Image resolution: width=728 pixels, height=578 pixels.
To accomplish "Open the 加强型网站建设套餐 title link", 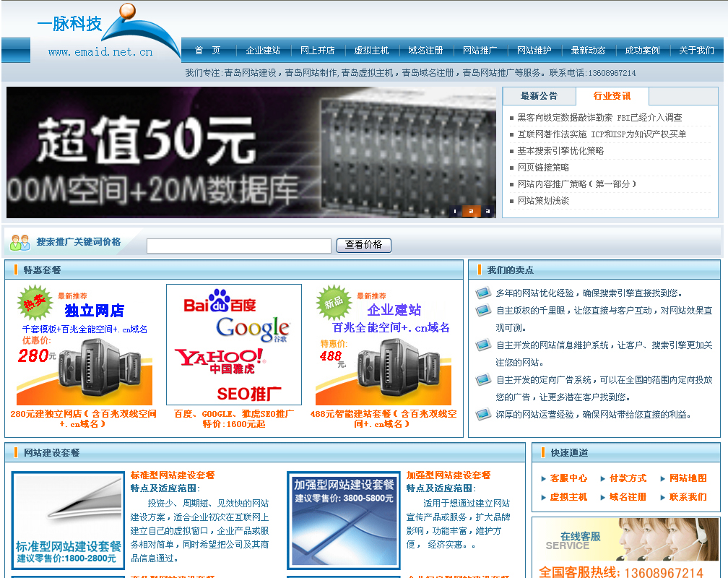I will (448, 475).
